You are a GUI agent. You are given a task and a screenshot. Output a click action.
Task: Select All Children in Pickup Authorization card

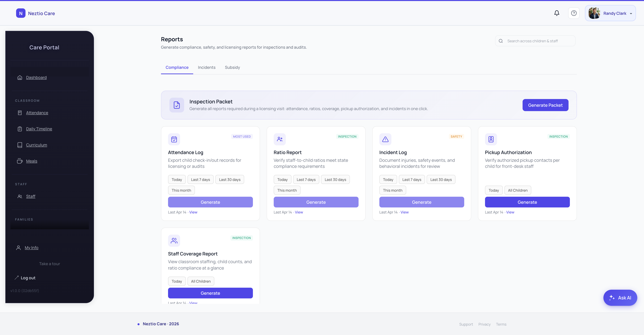[x=518, y=190]
